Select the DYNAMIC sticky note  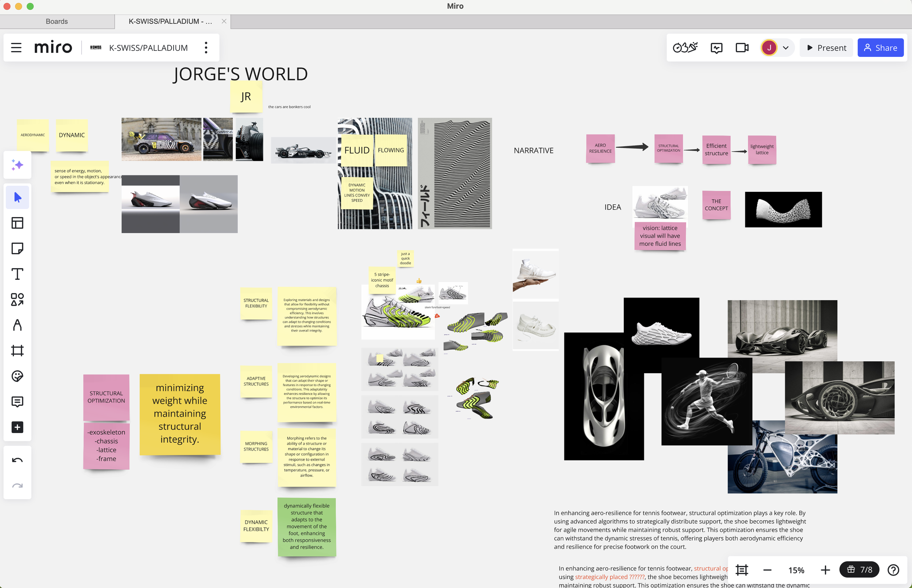[x=72, y=135]
